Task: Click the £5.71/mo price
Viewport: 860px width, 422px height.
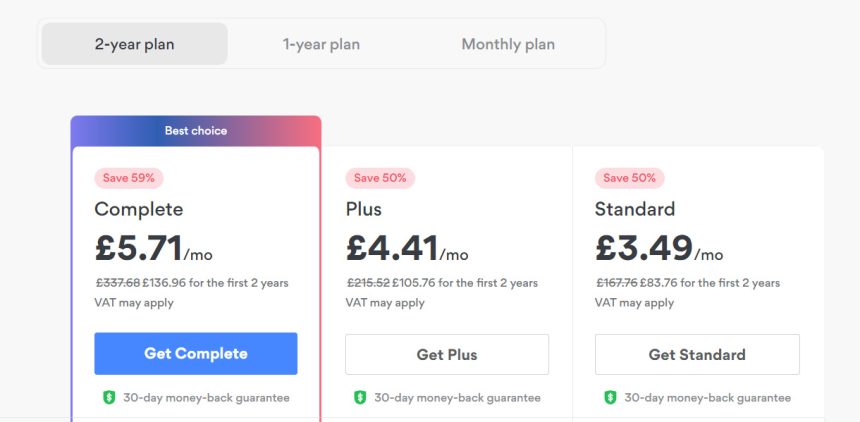Action: coord(154,247)
